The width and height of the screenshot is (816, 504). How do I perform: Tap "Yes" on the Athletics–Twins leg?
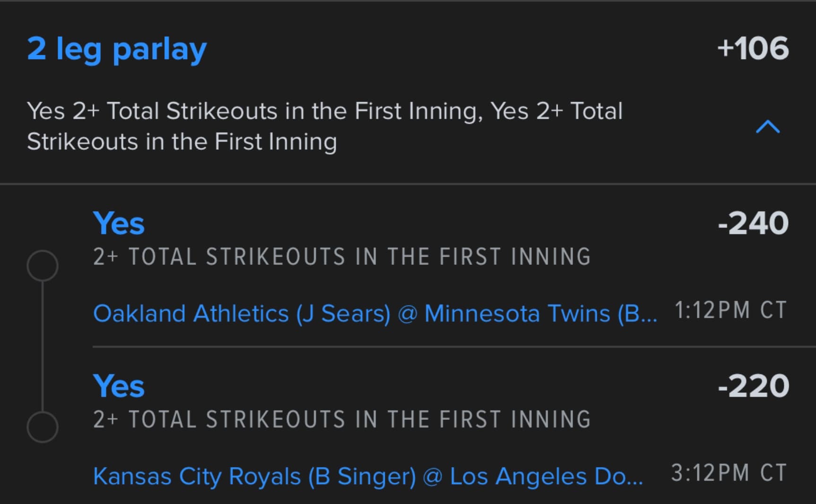click(x=119, y=223)
